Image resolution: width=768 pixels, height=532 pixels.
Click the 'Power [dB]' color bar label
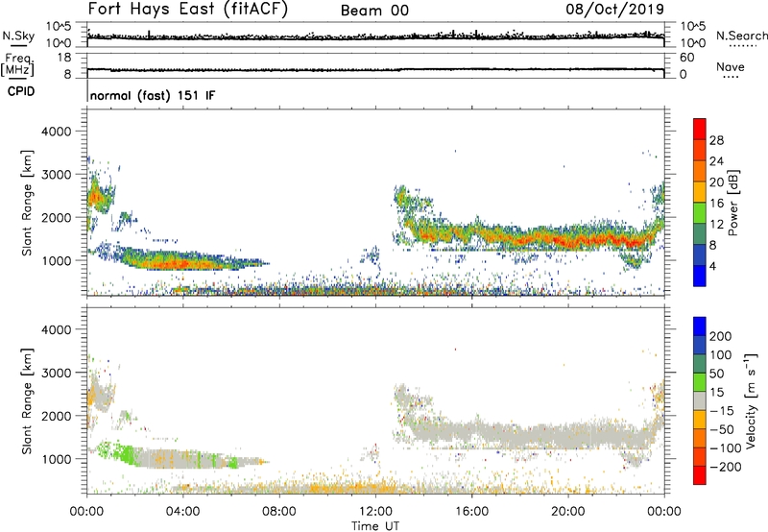pos(733,203)
